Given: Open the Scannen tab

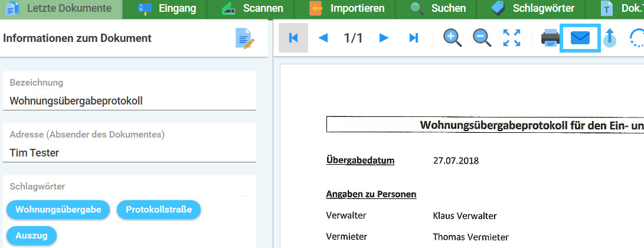Looking at the screenshot, I should coord(252,9).
